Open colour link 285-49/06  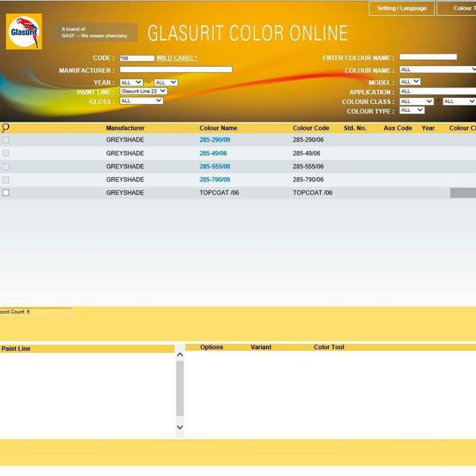pyautogui.click(x=213, y=153)
